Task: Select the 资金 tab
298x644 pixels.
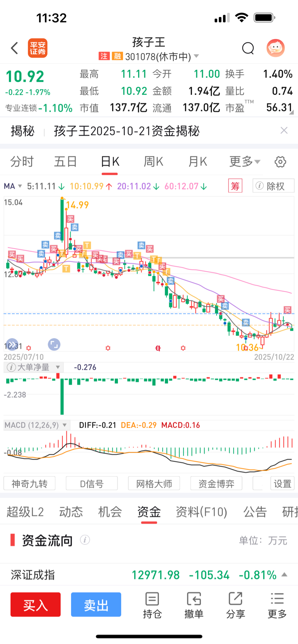Action: click(149, 512)
